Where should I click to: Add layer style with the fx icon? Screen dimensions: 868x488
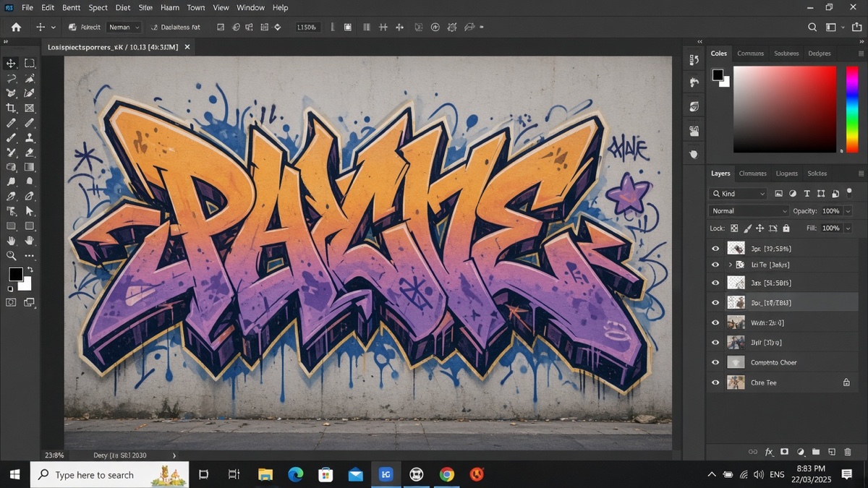769,452
